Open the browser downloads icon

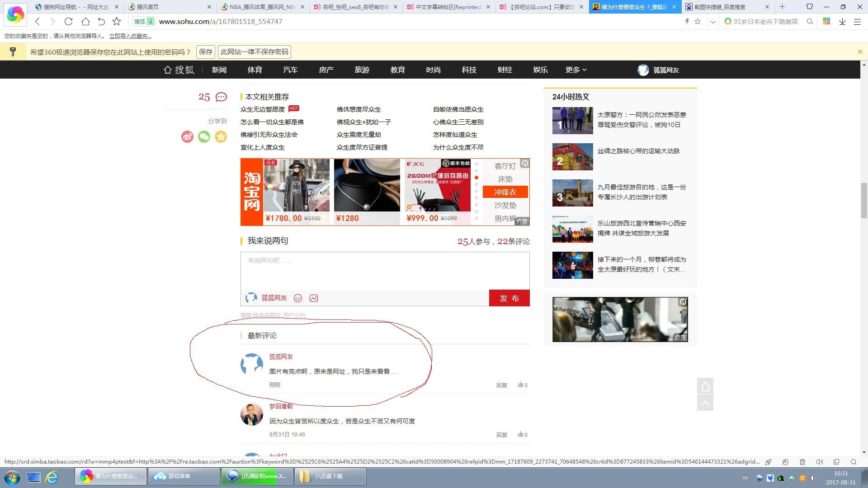(842, 21)
